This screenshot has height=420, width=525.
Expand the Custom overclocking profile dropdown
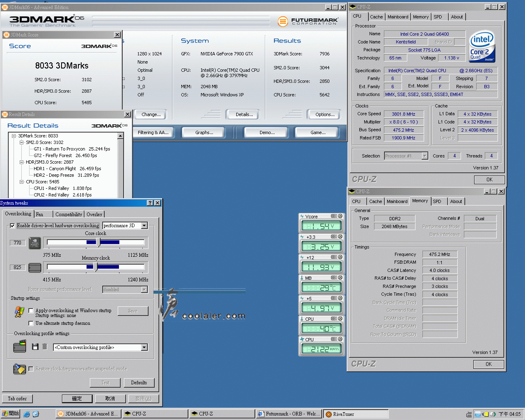(144, 347)
